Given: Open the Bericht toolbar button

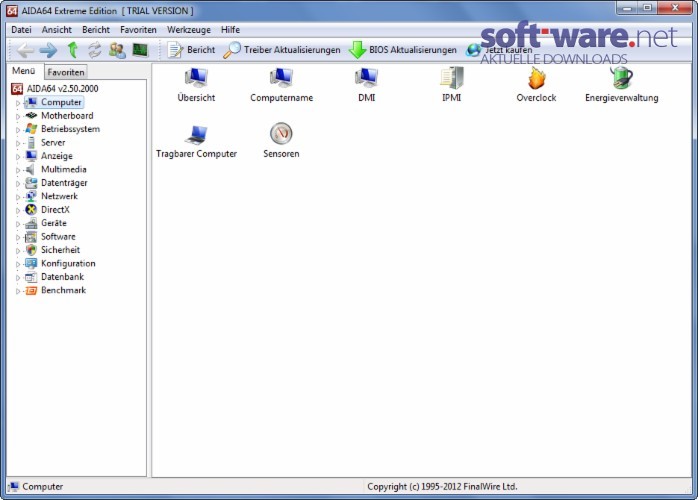Looking at the screenshot, I should (x=191, y=50).
